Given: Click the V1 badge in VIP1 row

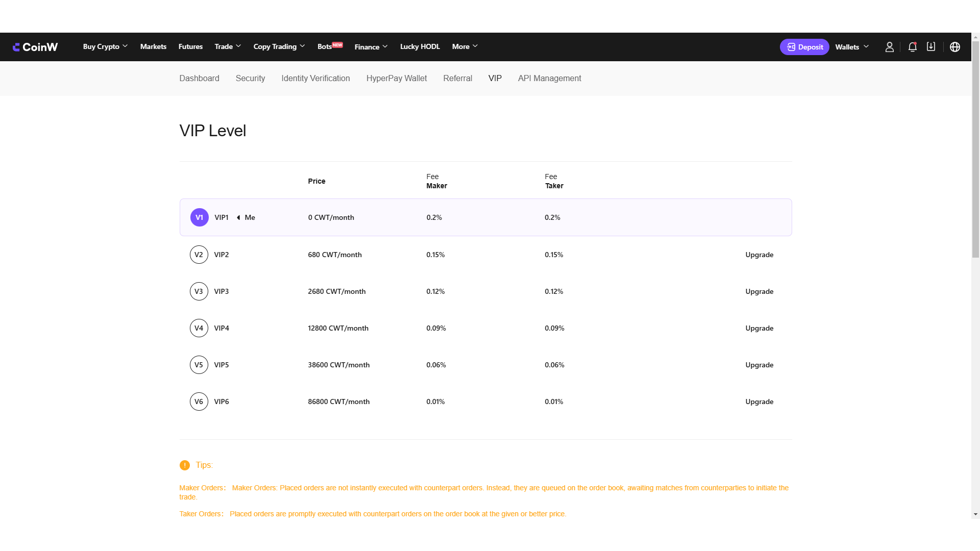Looking at the screenshot, I should point(200,217).
